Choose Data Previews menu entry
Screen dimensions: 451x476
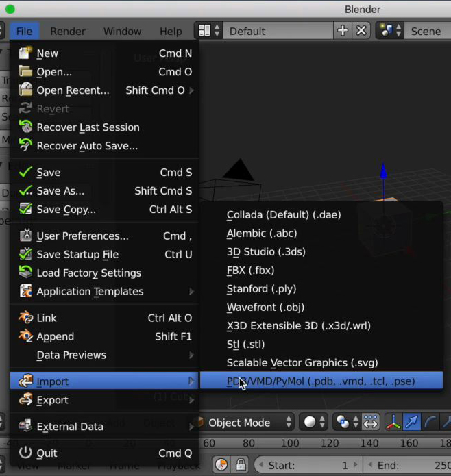104,355
